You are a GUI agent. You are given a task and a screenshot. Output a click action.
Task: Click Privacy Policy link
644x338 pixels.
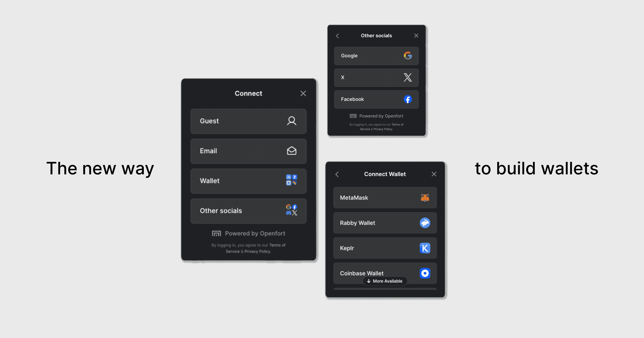click(x=257, y=252)
